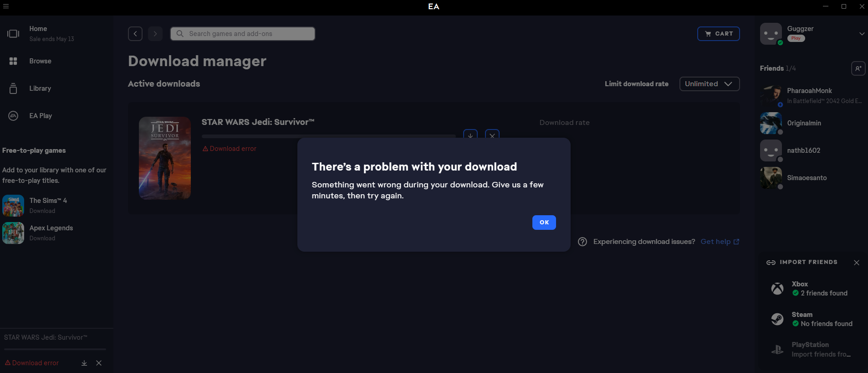Image resolution: width=868 pixels, height=373 pixels.
Task: Click the Browse grid icon
Action: click(13, 61)
